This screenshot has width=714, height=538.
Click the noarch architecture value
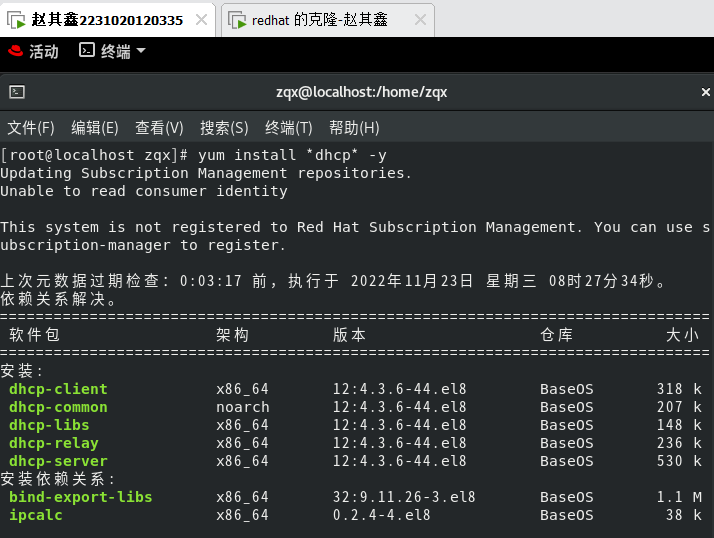pyautogui.click(x=243, y=407)
